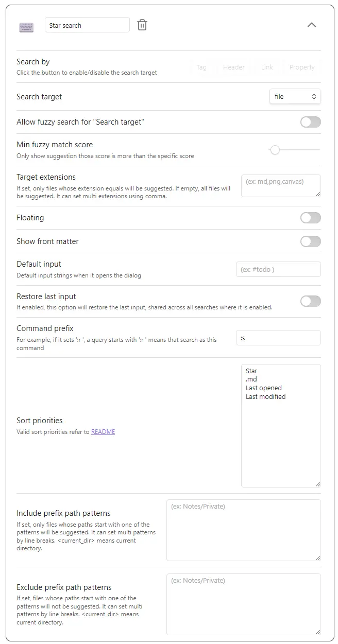Enable the Link search-by button
This screenshot has height=644, width=338.
click(x=267, y=67)
